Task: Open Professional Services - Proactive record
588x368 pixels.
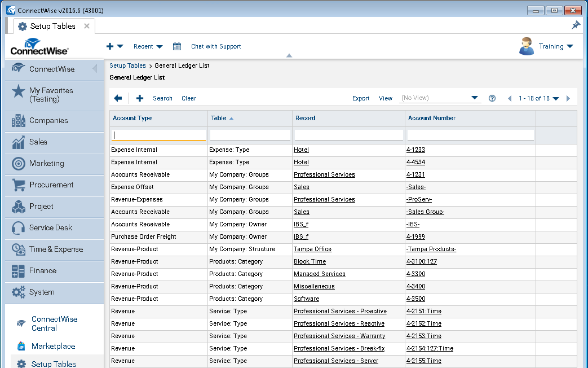Action: tap(340, 312)
